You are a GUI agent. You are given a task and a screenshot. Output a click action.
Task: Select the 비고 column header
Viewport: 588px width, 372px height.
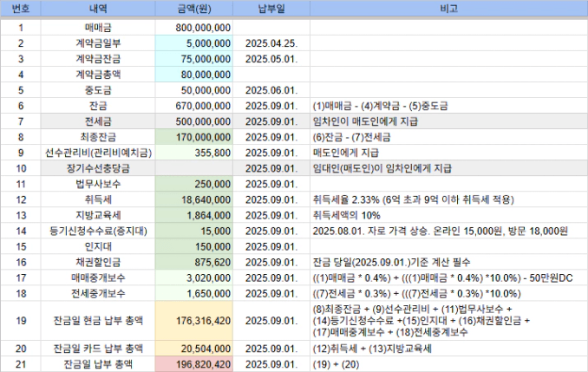pos(448,10)
